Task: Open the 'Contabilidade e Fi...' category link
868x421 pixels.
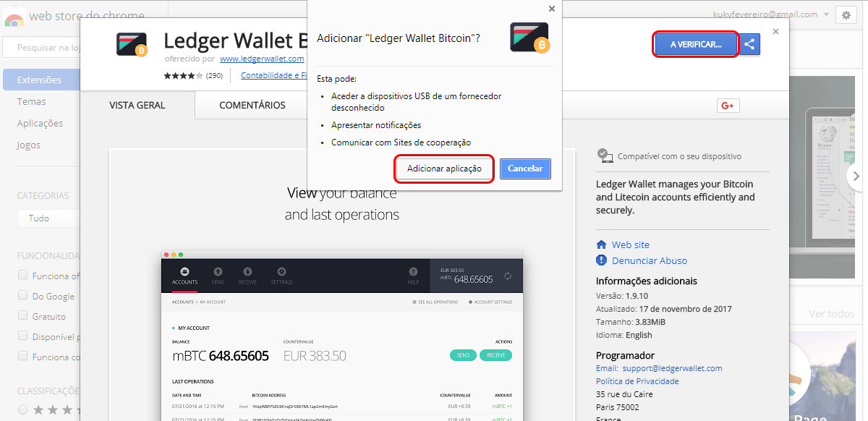Action: (x=273, y=75)
